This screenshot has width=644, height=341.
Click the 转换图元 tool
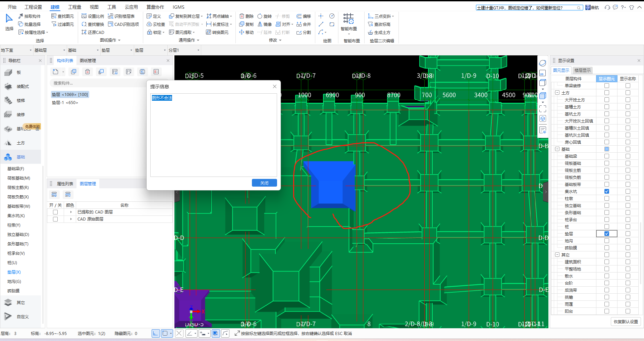pyautogui.click(x=217, y=32)
